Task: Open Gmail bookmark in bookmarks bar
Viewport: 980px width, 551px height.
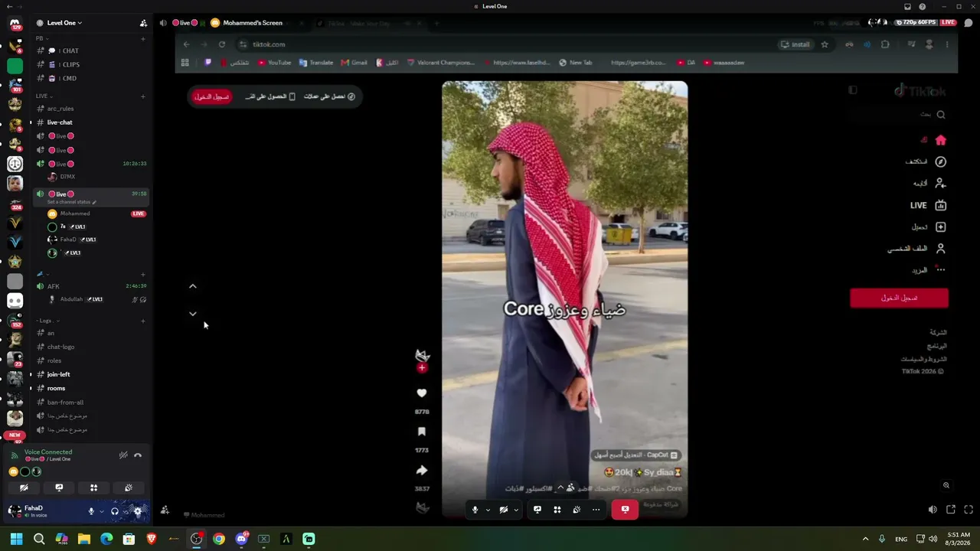Action: point(354,63)
